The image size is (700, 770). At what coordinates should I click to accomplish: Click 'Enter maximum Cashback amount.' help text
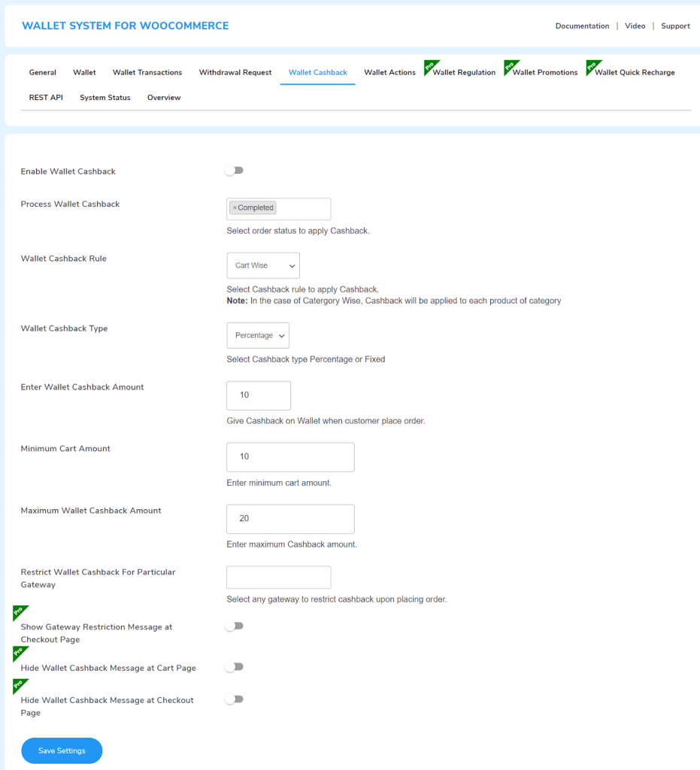point(292,544)
